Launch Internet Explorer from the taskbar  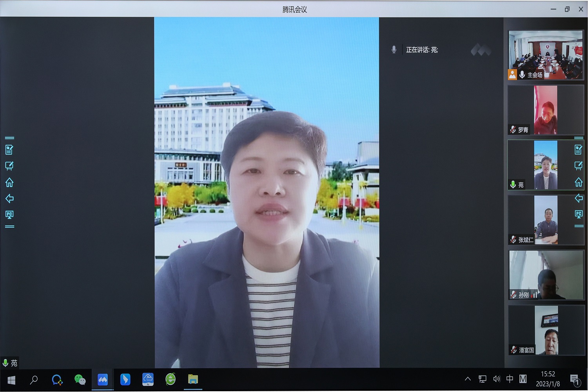171,379
